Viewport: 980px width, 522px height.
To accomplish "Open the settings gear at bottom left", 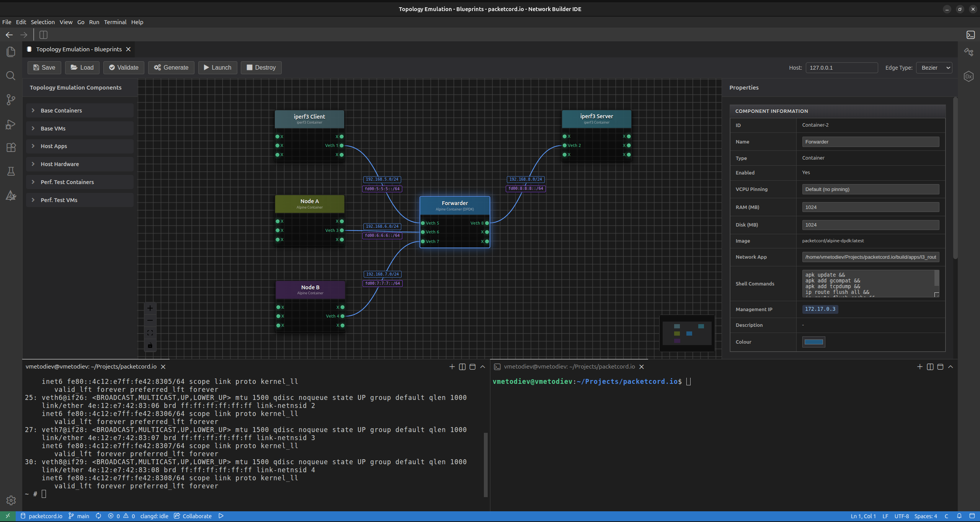I will pyautogui.click(x=11, y=500).
